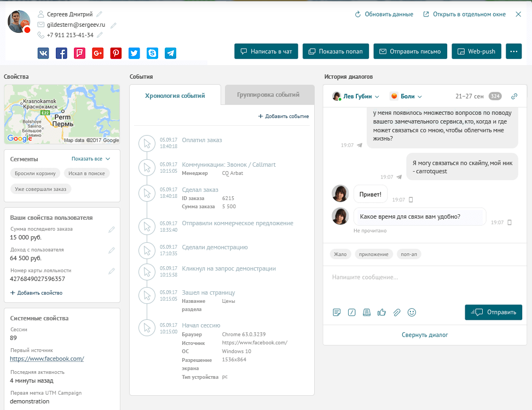Click the 21–27 сен date range

469,97
